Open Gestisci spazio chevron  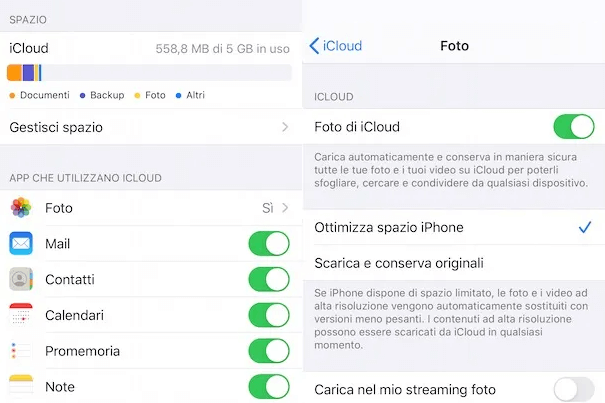(285, 128)
